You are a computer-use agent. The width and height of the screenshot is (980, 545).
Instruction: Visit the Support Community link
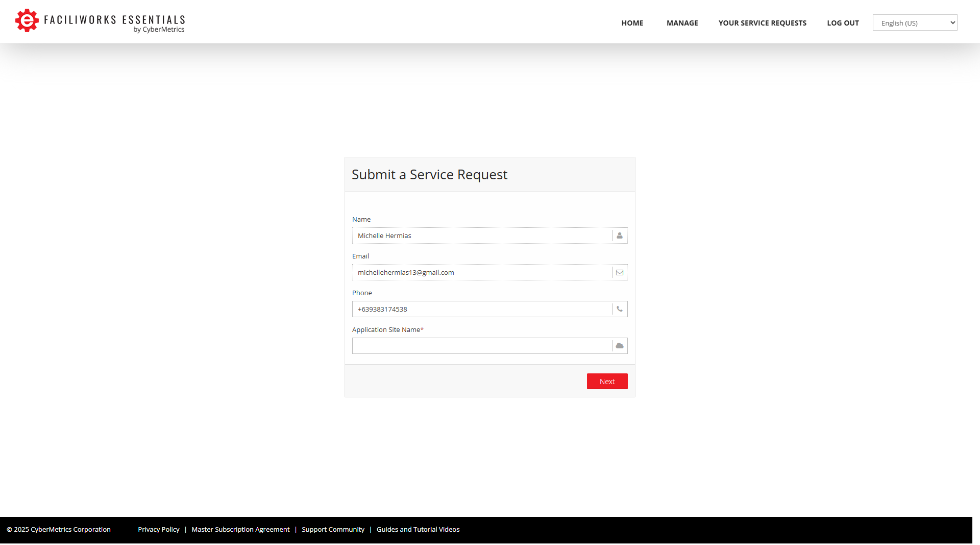click(x=333, y=529)
